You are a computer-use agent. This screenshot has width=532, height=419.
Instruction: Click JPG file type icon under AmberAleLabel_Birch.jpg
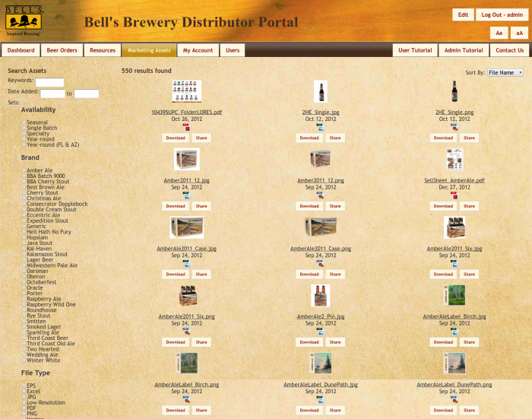click(454, 332)
